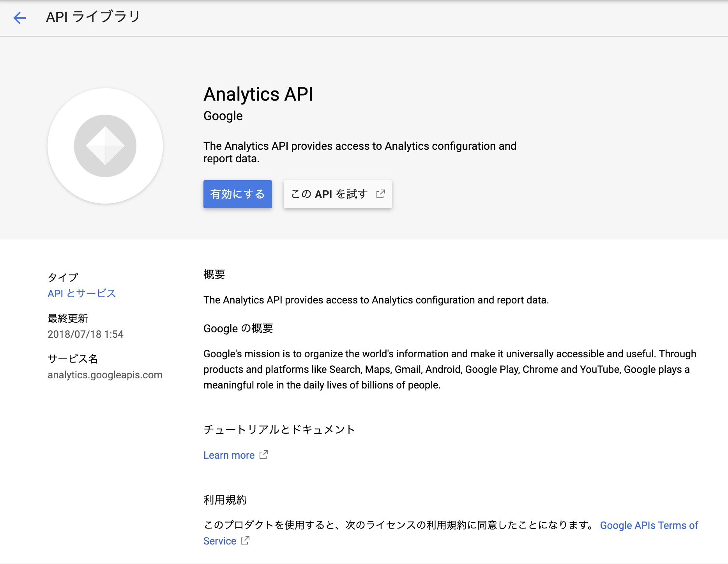This screenshot has height=564, width=728.
Task: Click the Analytics API logo thumbnail
Action: pos(105,146)
